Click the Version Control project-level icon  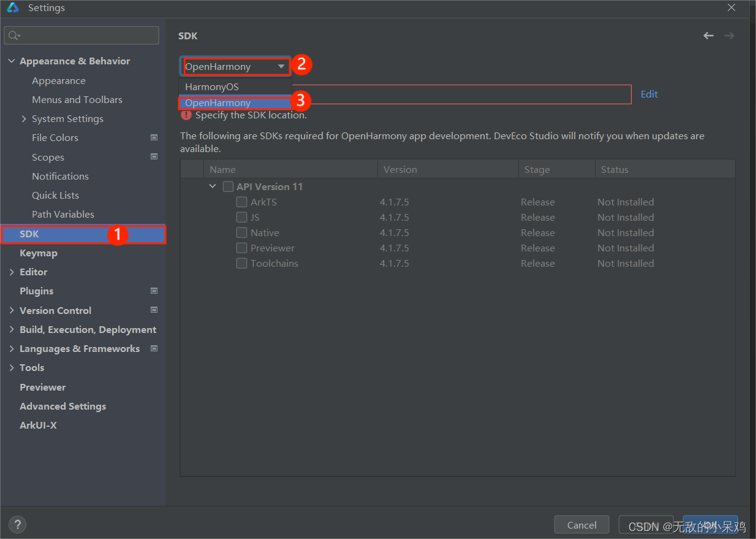pos(154,310)
